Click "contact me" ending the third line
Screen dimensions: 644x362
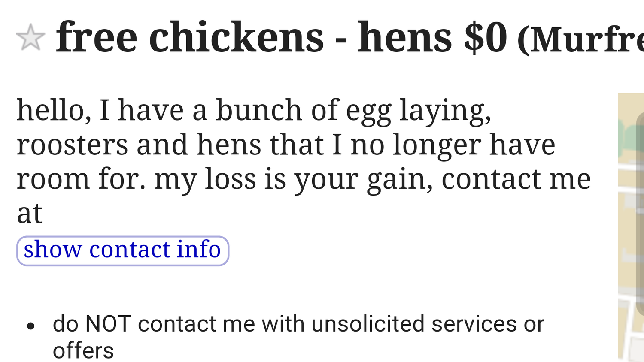click(516, 179)
